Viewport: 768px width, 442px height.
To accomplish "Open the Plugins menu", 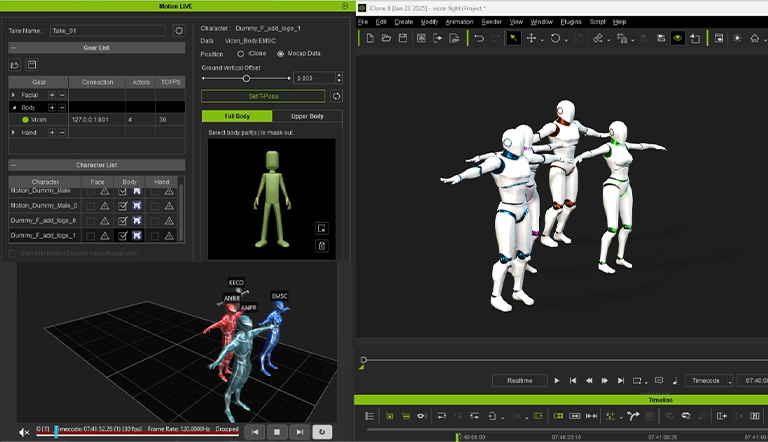I will click(x=571, y=21).
